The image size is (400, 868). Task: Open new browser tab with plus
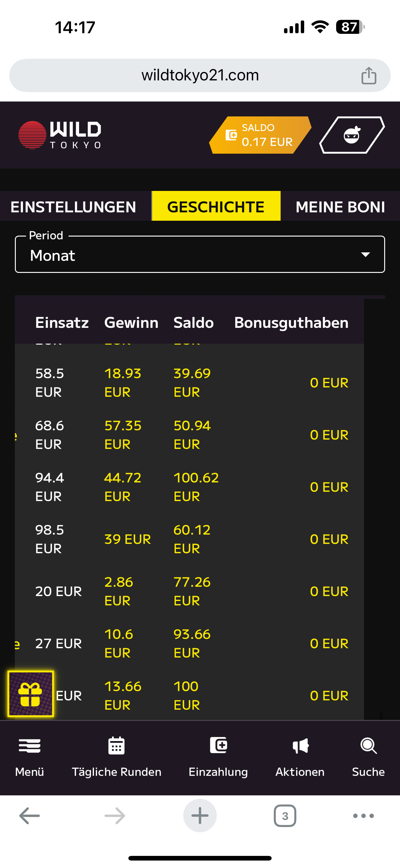(x=200, y=816)
